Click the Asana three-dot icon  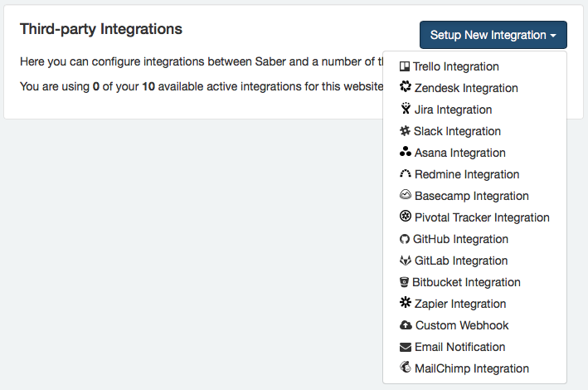pos(406,153)
